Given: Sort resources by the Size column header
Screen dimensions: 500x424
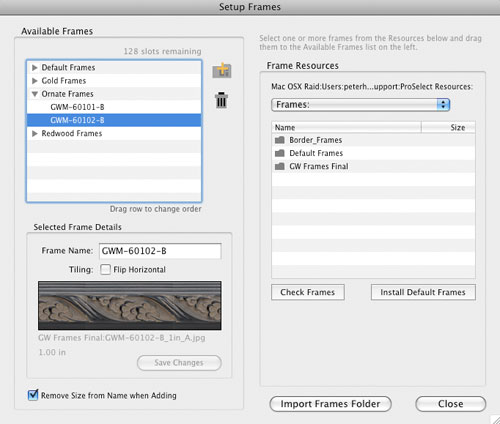Looking at the screenshot, I should pos(448,127).
